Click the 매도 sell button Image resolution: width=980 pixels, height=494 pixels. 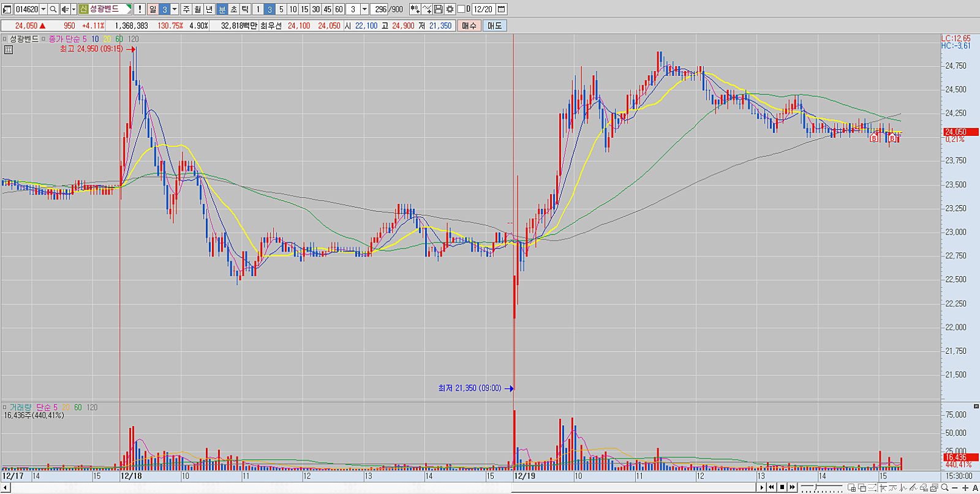495,26
